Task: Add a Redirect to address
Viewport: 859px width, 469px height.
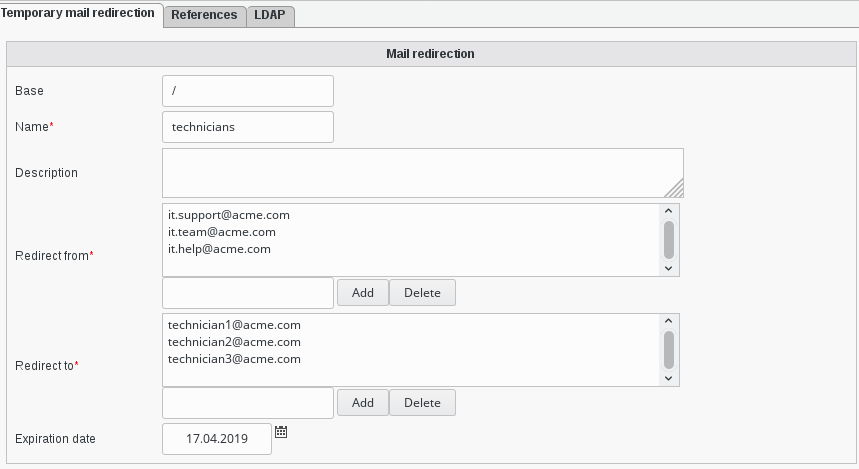Action: click(363, 403)
